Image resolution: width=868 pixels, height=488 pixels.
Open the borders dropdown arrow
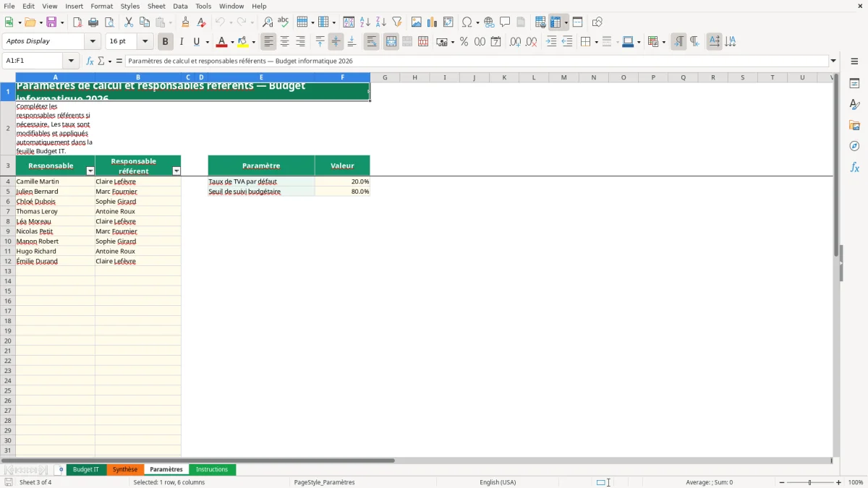pyautogui.click(x=595, y=42)
